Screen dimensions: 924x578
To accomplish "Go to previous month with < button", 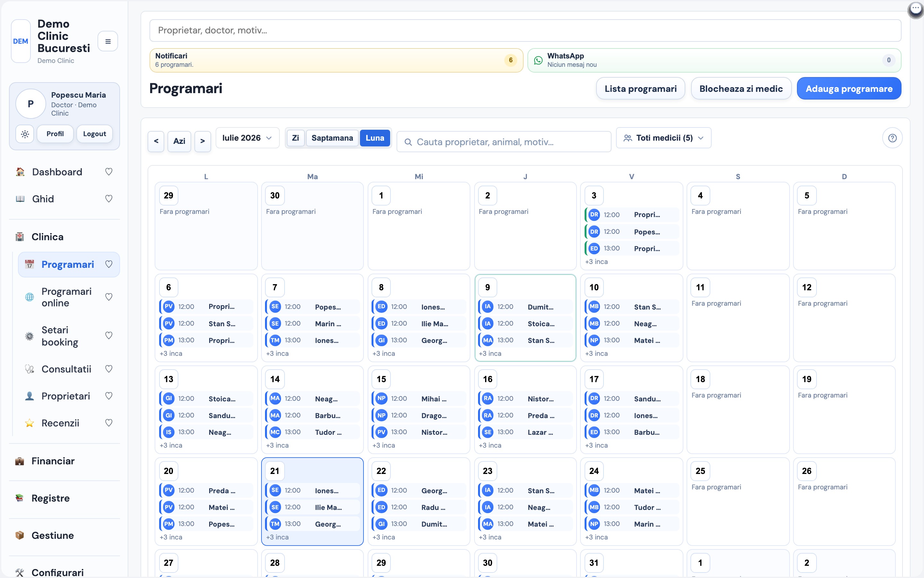I will 156,141.
